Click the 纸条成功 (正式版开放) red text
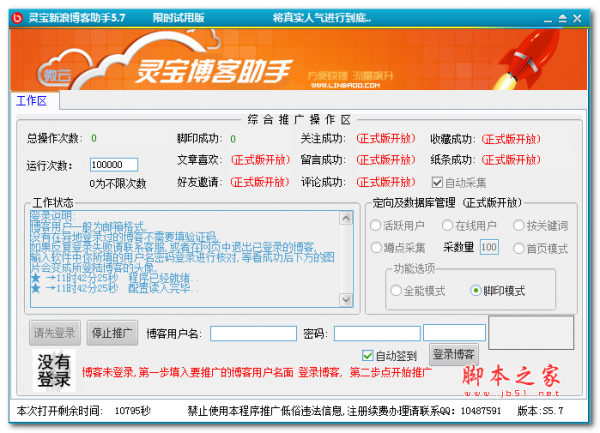 tap(511, 160)
